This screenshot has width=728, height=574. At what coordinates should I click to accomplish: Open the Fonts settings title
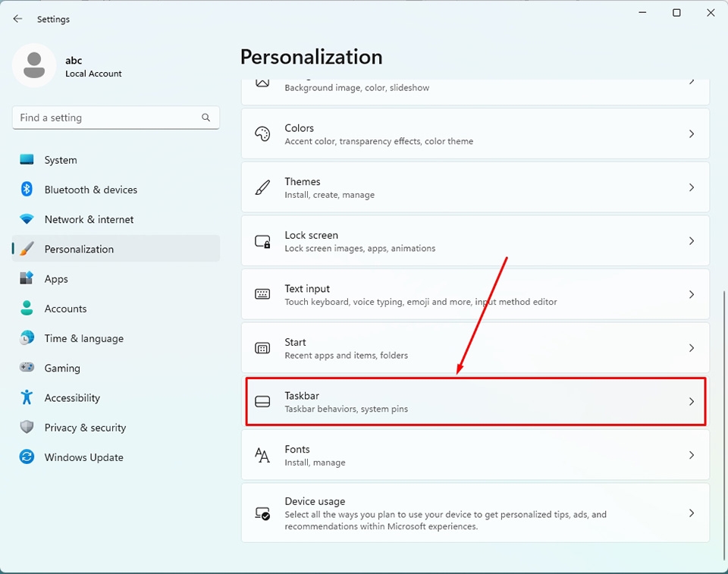pos(297,449)
